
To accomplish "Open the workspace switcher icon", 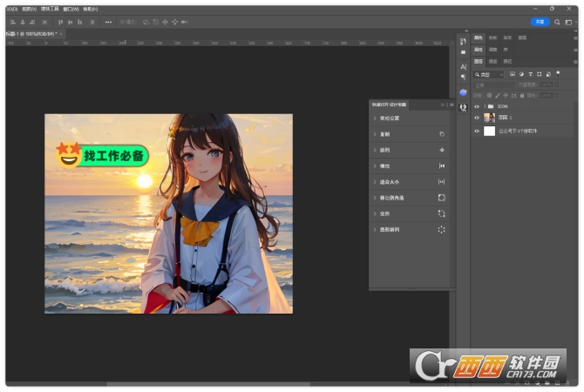I will [x=568, y=23].
